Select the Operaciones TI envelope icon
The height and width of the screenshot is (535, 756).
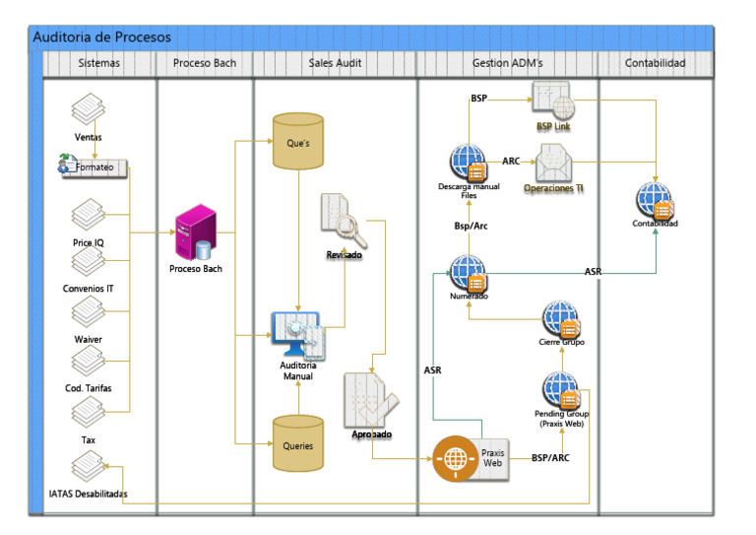553,163
